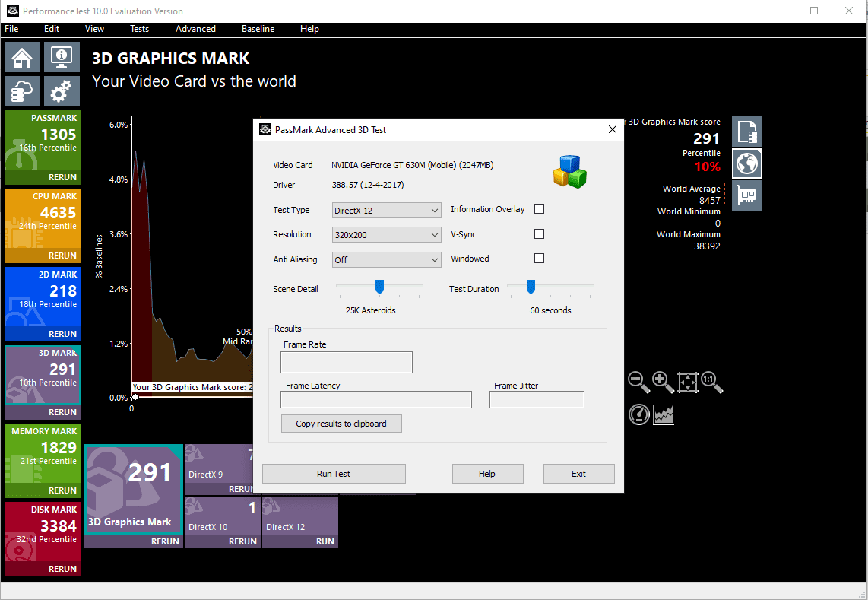Click the 25K Asteroids label
868x600 pixels.
pyautogui.click(x=370, y=310)
